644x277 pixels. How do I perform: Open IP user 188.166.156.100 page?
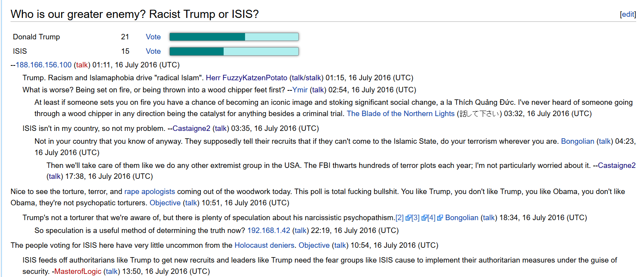click(x=44, y=65)
